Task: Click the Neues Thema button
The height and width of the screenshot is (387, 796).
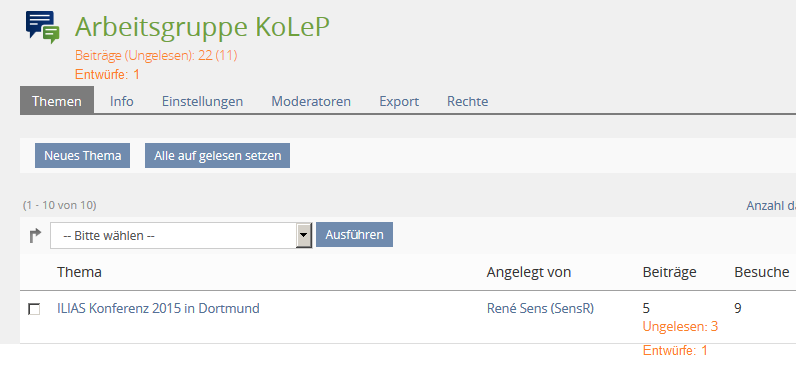Action: [82, 155]
